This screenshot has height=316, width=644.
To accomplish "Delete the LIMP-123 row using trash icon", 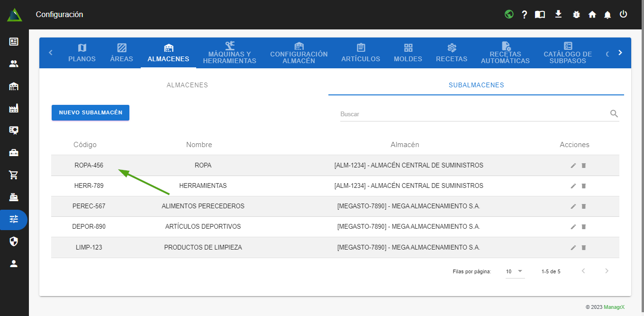I will (584, 248).
